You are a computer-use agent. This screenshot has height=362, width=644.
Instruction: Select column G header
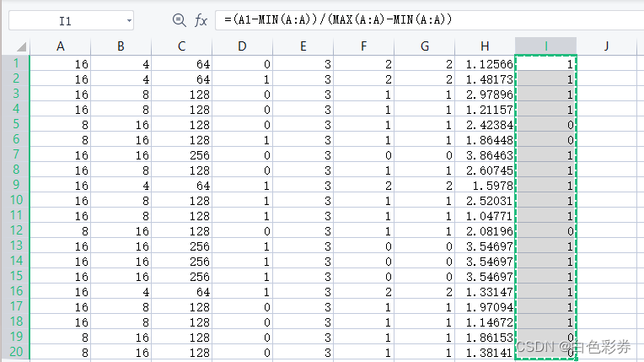tap(425, 46)
